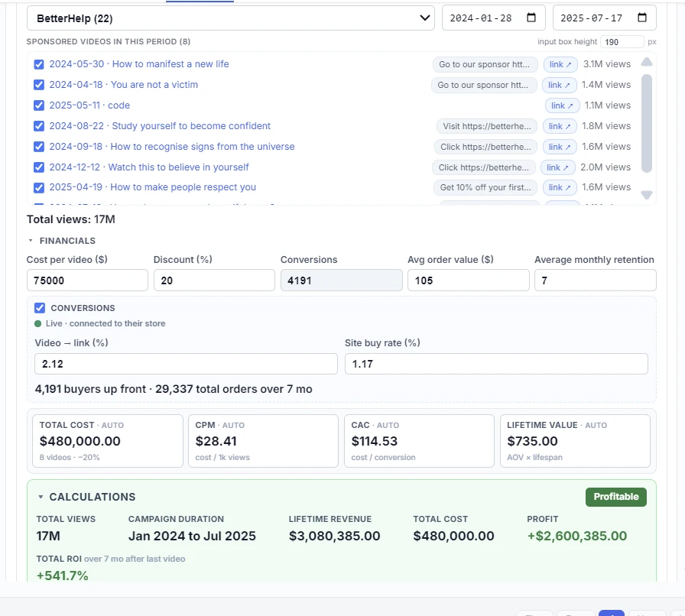The height and width of the screenshot is (616, 685).
Task: Click the video list scrollbar thumb
Action: tap(647, 123)
